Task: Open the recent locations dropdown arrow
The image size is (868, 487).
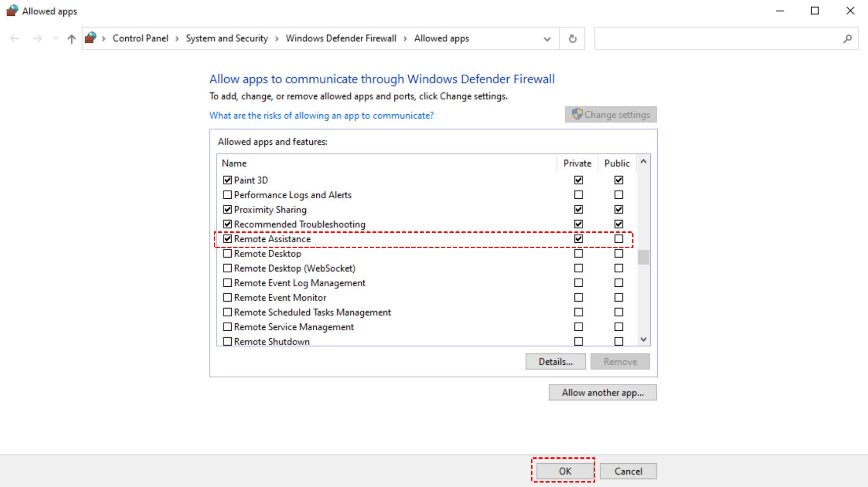Action: coord(55,39)
